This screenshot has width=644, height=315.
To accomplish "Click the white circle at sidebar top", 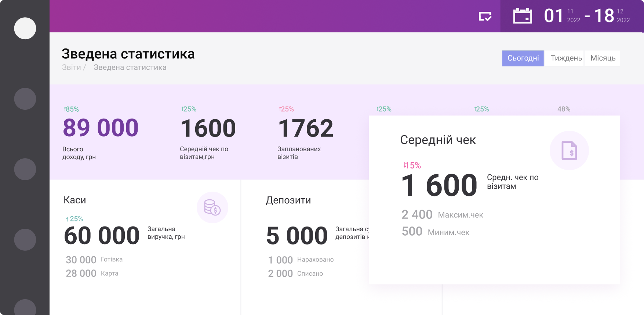I will (x=25, y=28).
